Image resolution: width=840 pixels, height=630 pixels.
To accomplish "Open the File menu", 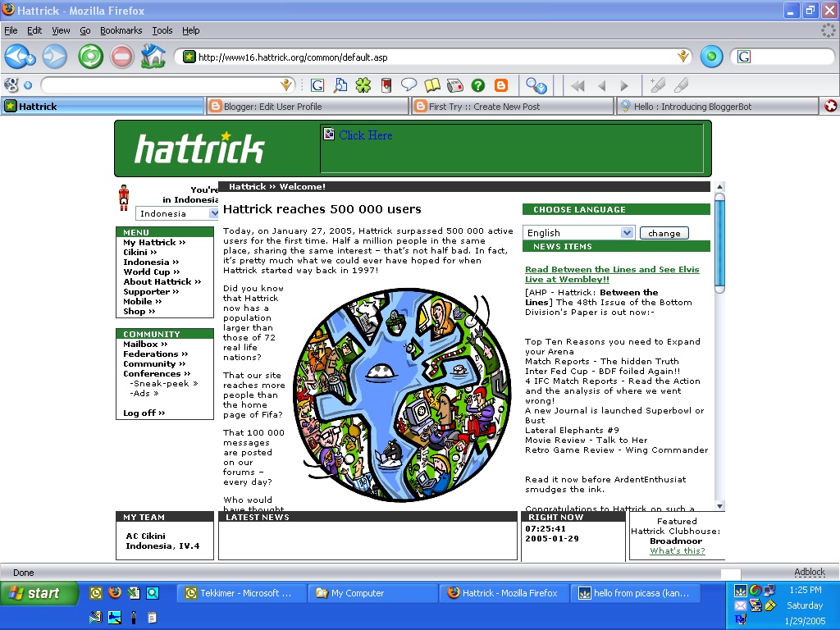I will tap(11, 30).
